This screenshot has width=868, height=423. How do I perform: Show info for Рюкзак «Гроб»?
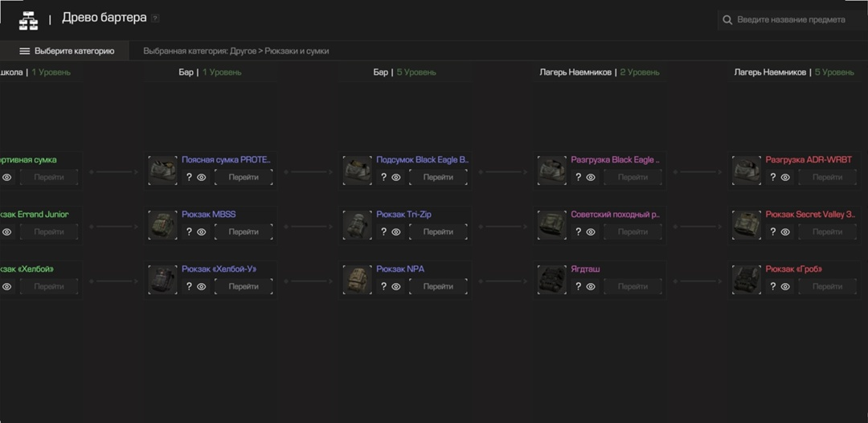(773, 286)
